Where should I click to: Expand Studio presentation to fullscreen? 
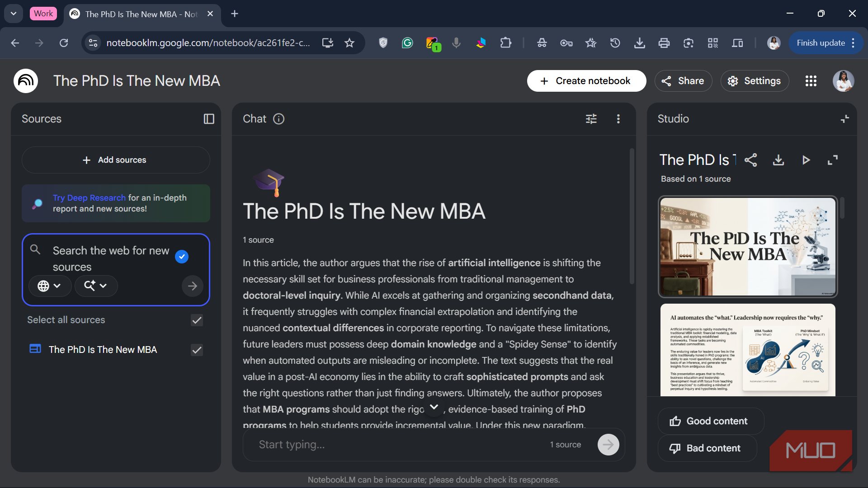833,160
